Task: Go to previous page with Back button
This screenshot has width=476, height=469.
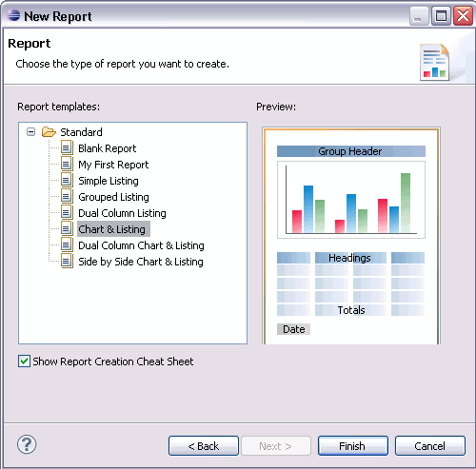Action: pos(204,446)
